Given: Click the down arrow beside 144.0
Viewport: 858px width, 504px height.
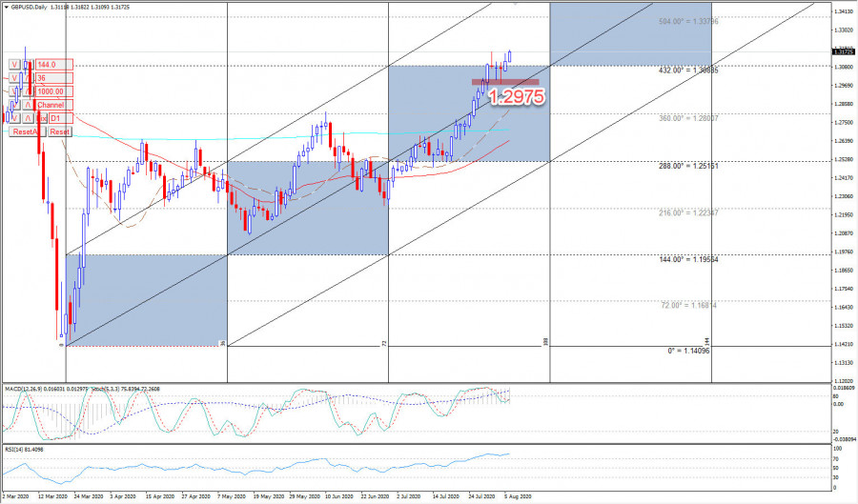Looking at the screenshot, I should coord(14,65).
